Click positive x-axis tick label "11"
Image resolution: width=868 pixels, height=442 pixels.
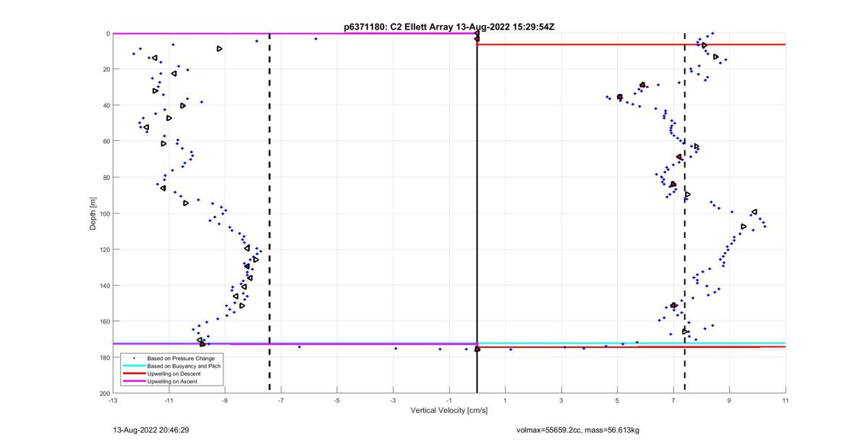click(x=786, y=400)
